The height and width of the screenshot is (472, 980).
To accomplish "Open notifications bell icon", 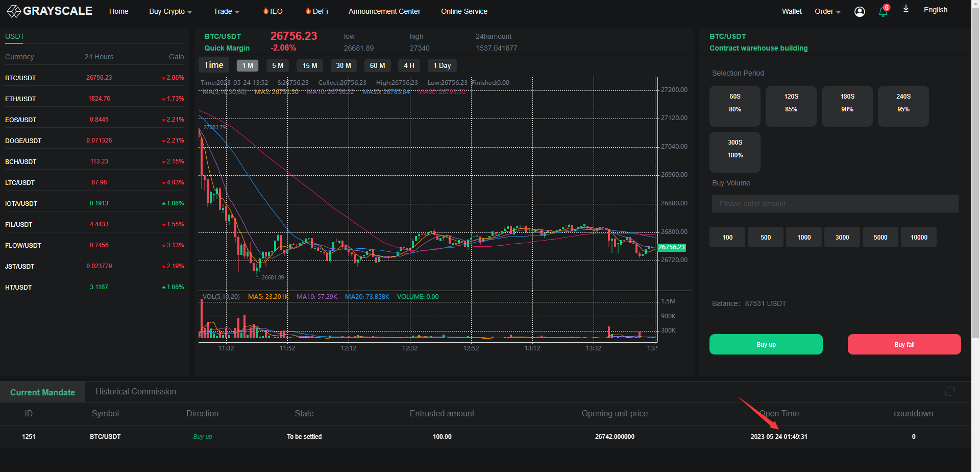I will tap(883, 12).
